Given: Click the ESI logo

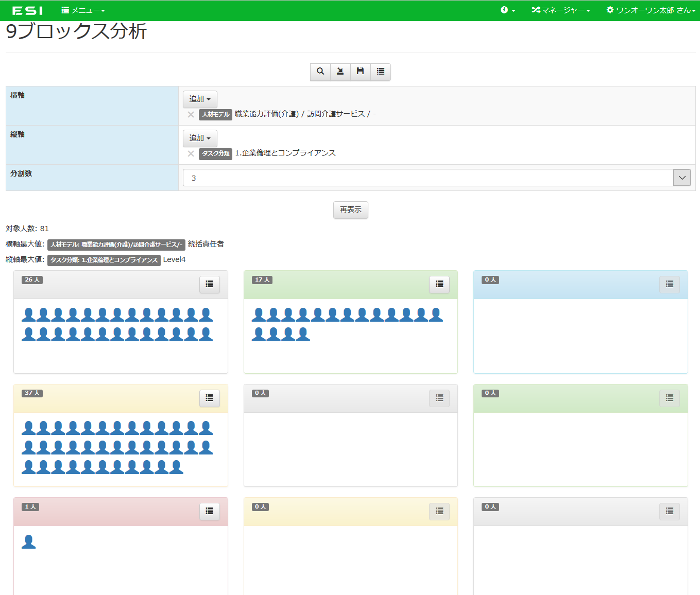Looking at the screenshot, I should [x=27, y=10].
